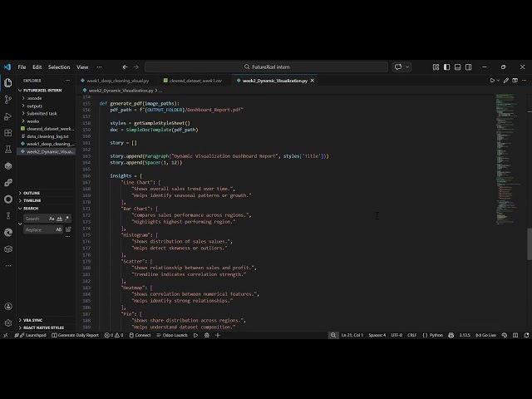Viewport: 532px width, 399px height.
Task: Toggle Match Case in search field
Action: 52,219
